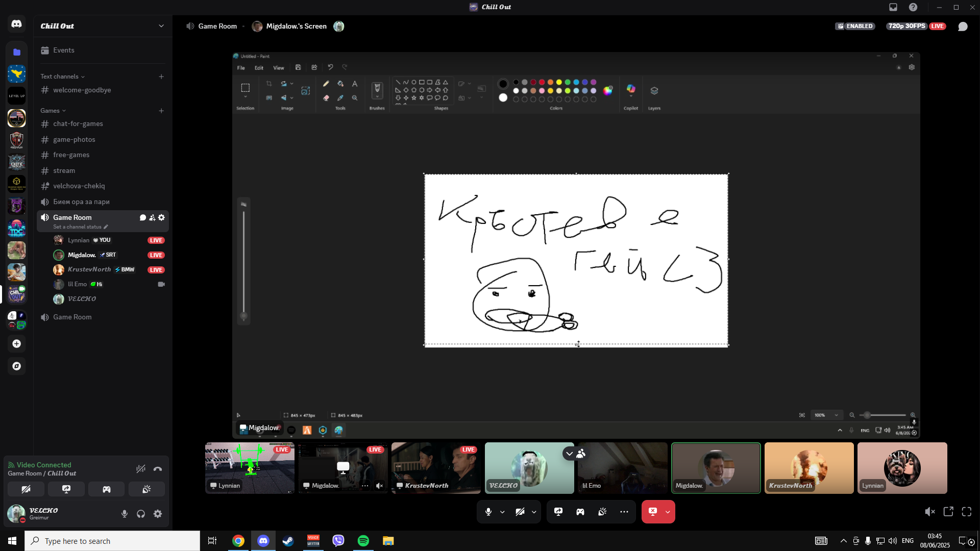The height and width of the screenshot is (551, 980).
Task: Open soundboard in the call control bar
Action: click(602, 512)
